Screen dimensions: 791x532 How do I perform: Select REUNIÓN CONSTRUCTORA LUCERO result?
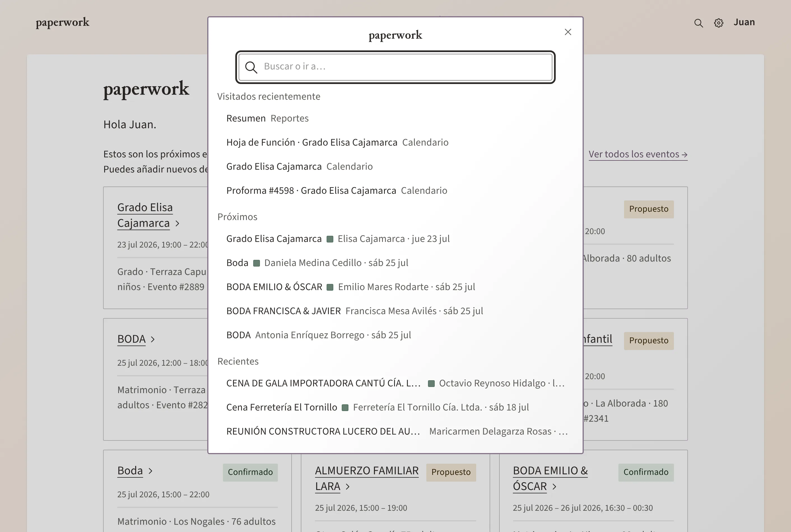click(395, 431)
